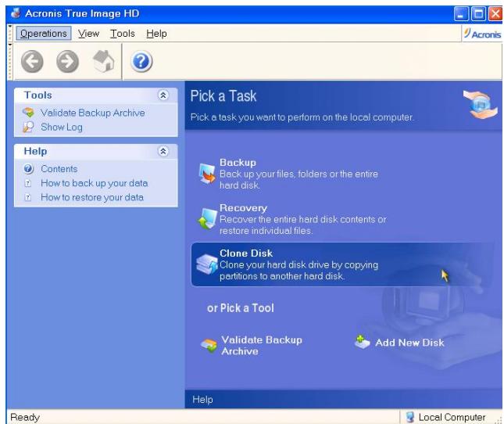504x424 pixels.
Task: Open help with the question mark toolbar icon
Action: 141,61
